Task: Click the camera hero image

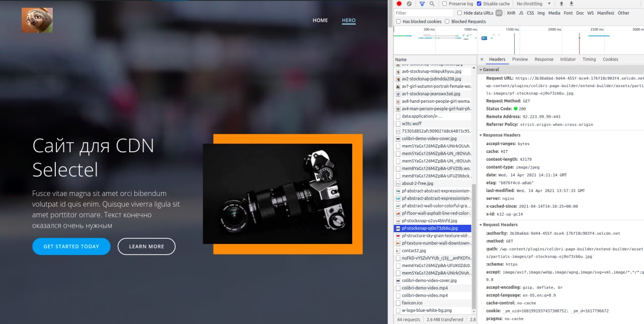Action: pyautogui.click(x=277, y=194)
